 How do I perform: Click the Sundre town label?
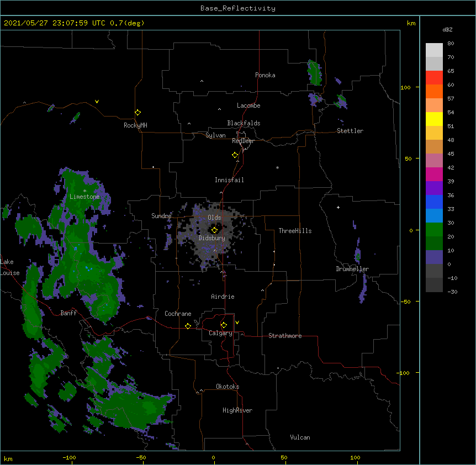click(x=161, y=216)
